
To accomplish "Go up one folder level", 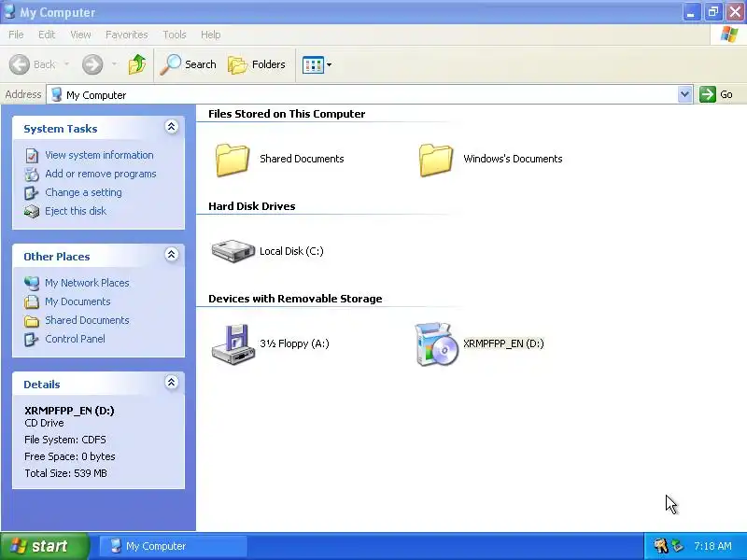I will tap(137, 64).
